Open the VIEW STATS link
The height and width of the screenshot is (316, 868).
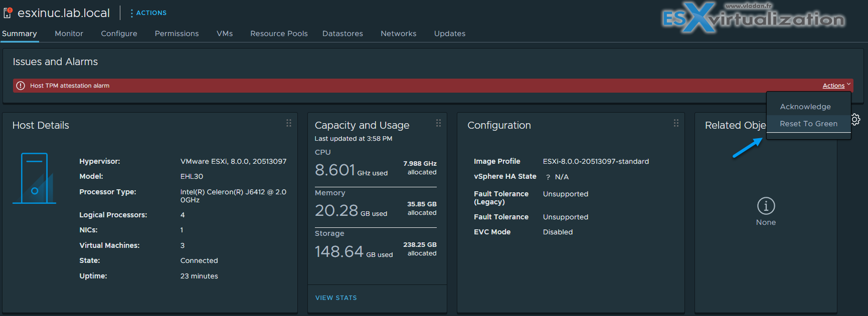pyautogui.click(x=336, y=298)
